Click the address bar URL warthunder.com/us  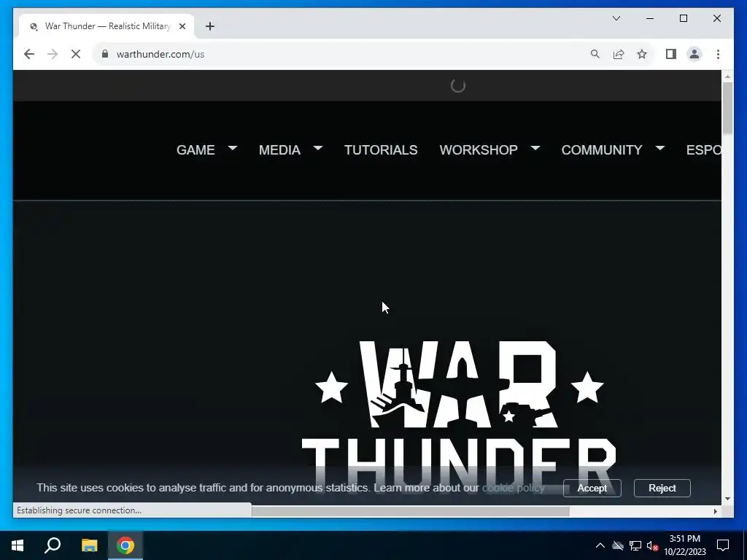click(x=160, y=54)
